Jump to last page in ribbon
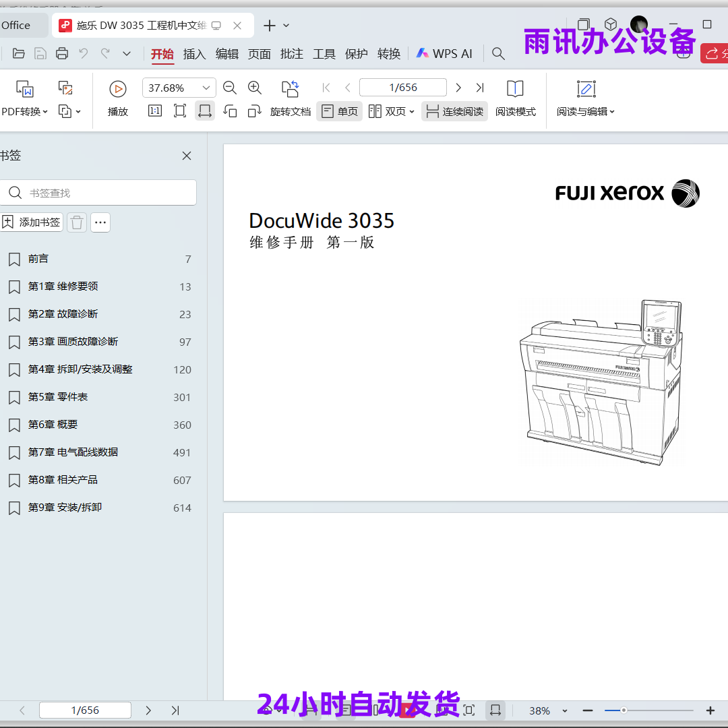This screenshot has width=728, height=728. [x=480, y=88]
